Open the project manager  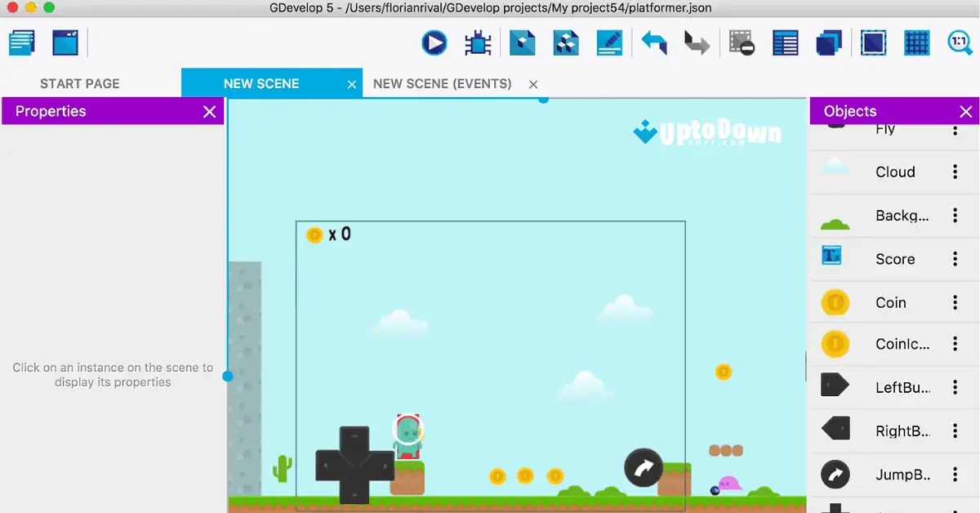coord(21,42)
